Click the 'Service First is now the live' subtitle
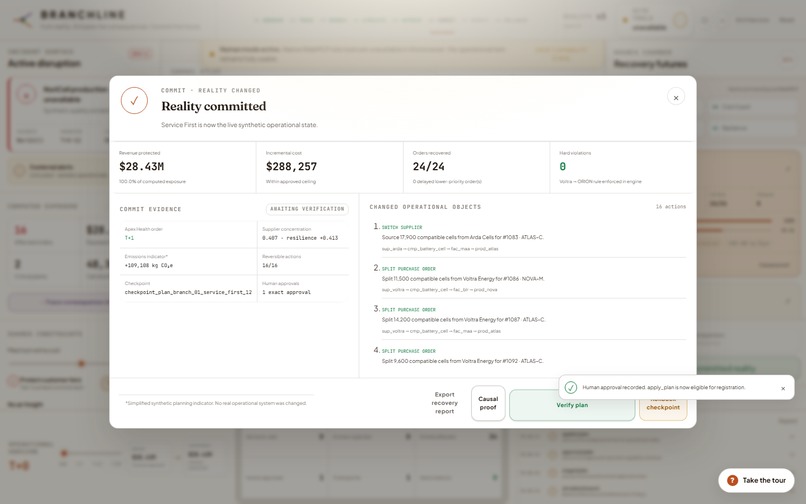The height and width of the screenshot is (504, 806). (x=239, y=125)
